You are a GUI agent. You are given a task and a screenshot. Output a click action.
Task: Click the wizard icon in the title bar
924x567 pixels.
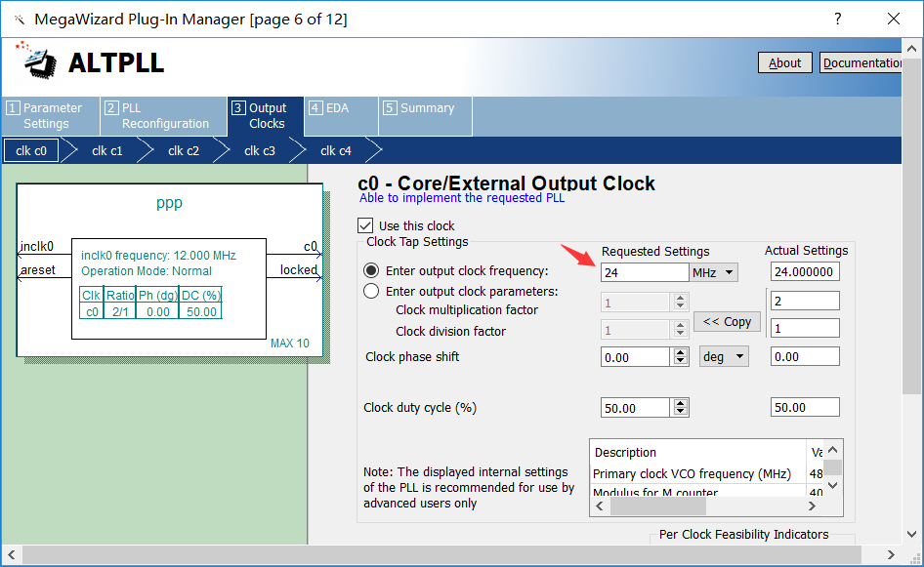point(20,20)
